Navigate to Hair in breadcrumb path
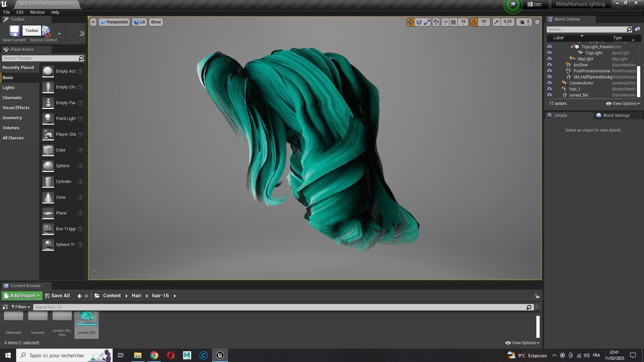The width and height of the screenshot is (644, 362). [x=136, y=296]
